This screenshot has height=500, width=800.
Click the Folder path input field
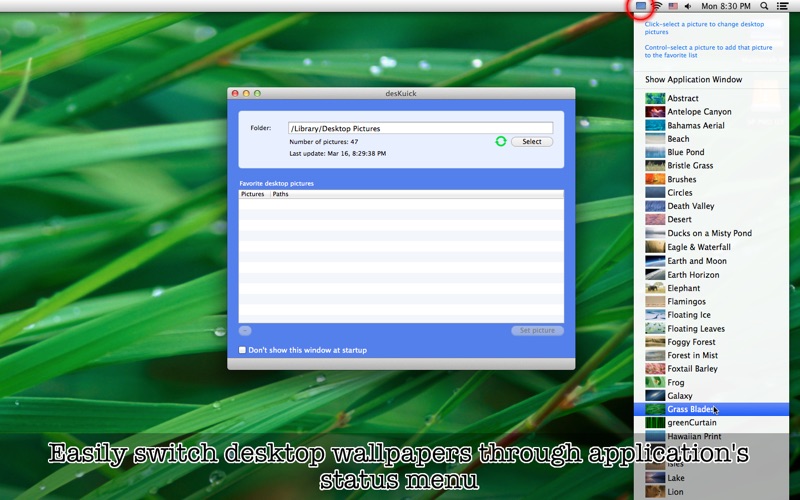(x=420, y=128)
